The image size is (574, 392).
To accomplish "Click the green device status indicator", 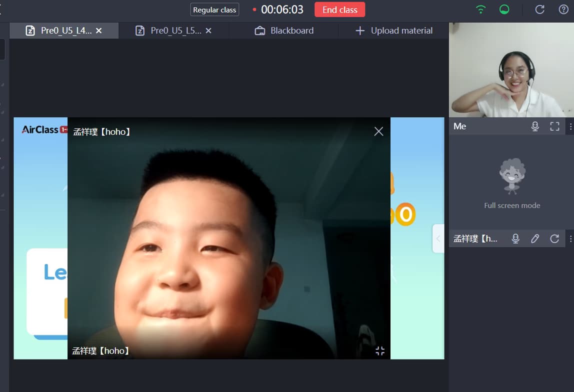I will pyautogui.click(x=504, y=9).
